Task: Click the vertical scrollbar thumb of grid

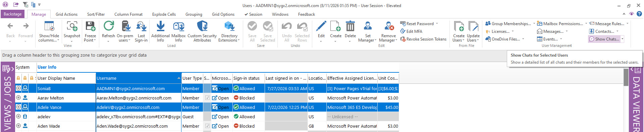Action: tap(626, 77)
